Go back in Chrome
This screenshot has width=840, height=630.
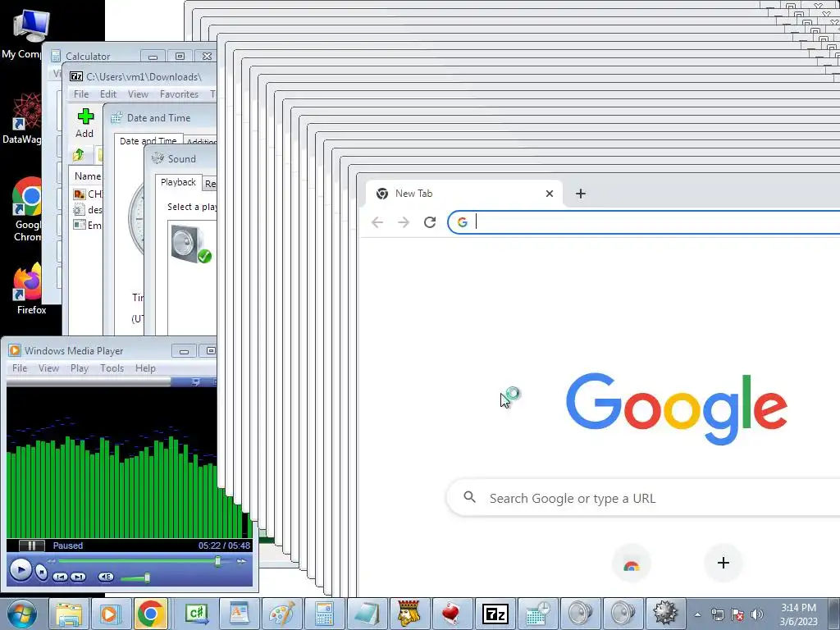point(377,222)
